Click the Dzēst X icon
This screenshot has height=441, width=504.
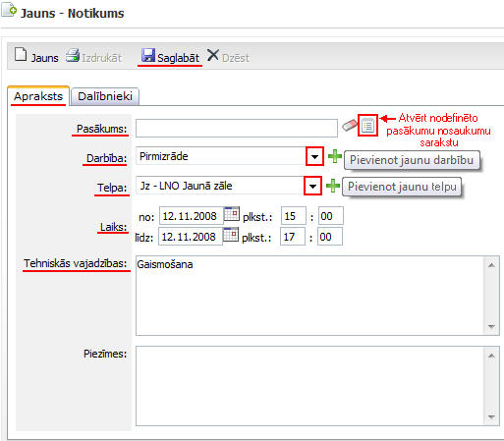213,55
